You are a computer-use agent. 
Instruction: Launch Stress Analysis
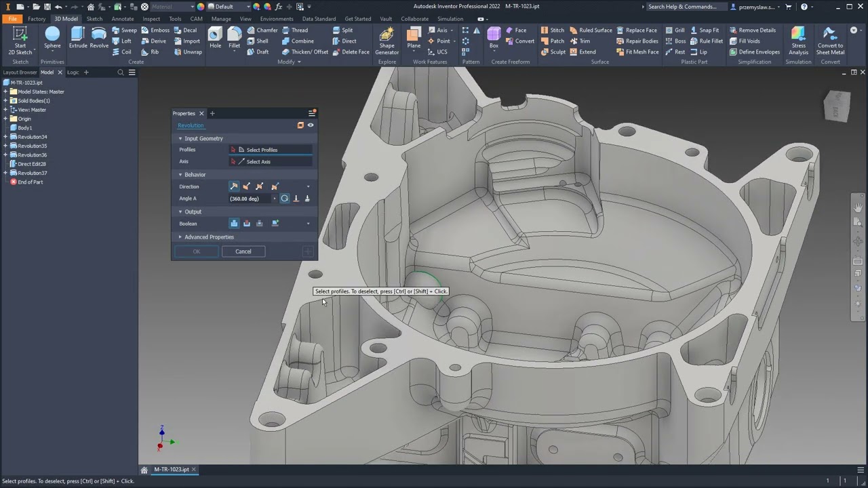point(798,41)
